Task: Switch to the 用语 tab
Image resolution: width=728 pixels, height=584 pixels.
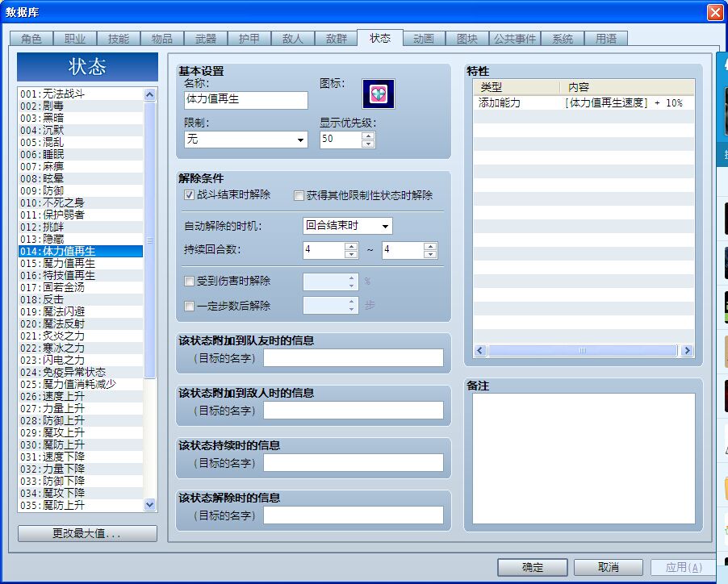Action: 606,39
